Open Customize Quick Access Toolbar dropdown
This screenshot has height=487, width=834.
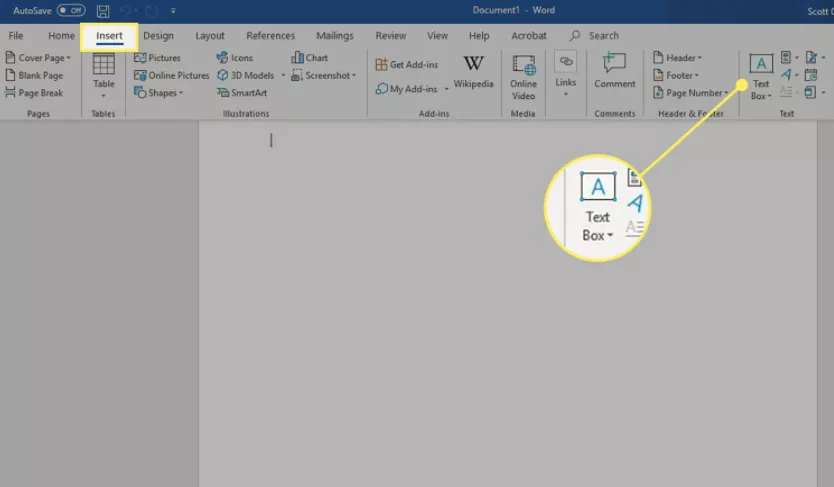(173, 11)
